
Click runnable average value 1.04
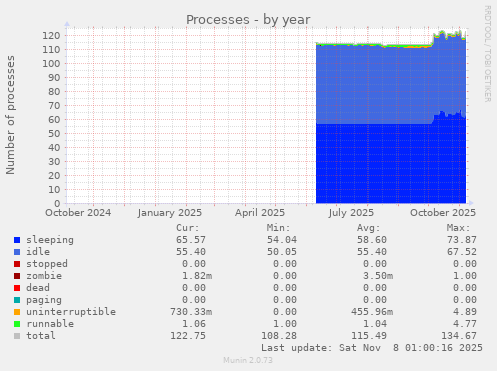tap(375, 324)
